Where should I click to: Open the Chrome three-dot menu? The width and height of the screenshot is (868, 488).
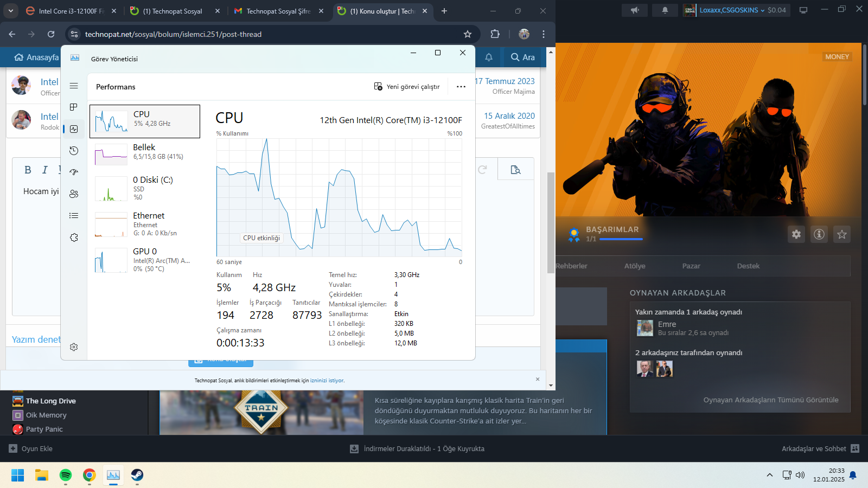point(544,34)
